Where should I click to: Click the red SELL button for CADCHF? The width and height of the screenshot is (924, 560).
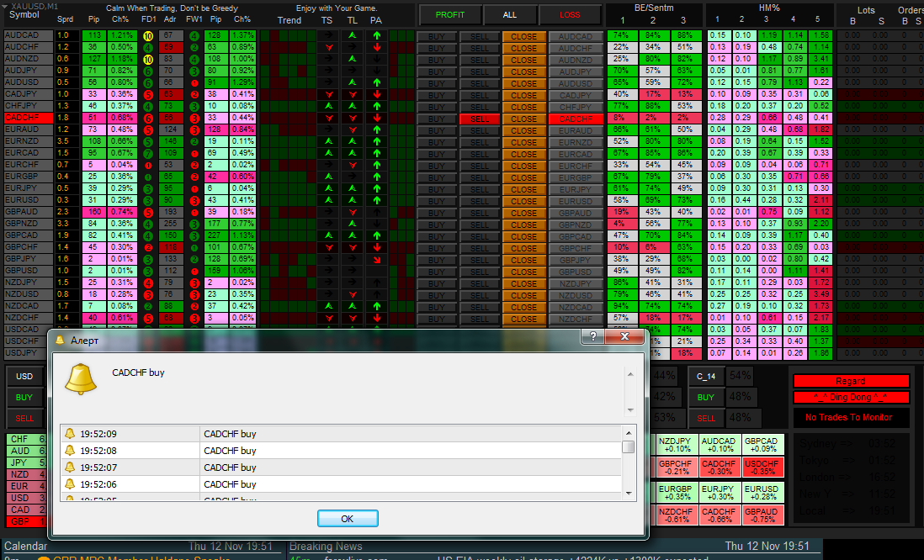click(480, 119)
